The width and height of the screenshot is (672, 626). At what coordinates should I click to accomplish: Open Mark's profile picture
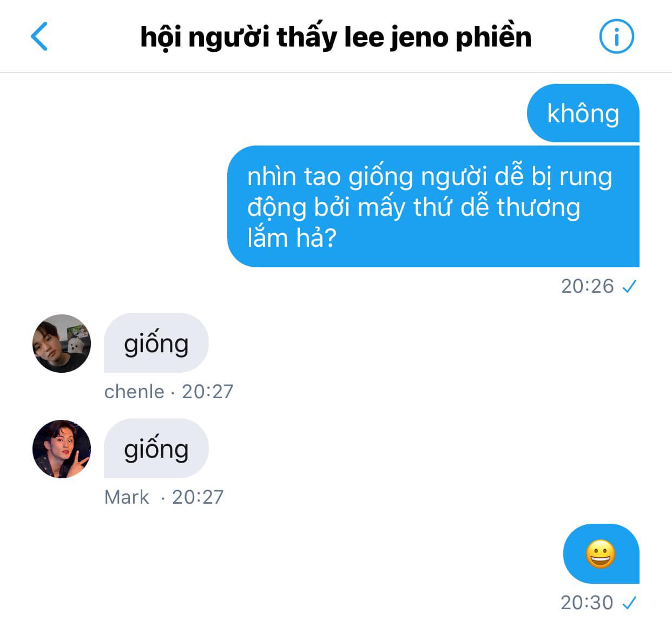[62, 449]
